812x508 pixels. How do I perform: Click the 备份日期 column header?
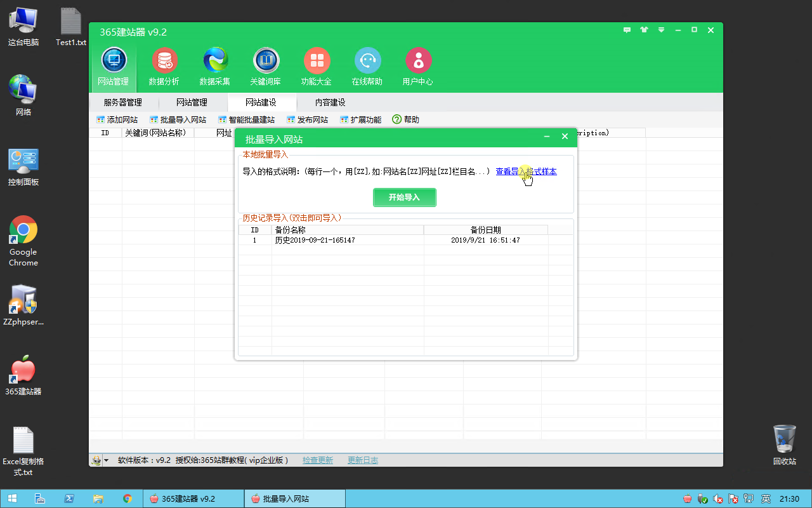coord(485,230)
